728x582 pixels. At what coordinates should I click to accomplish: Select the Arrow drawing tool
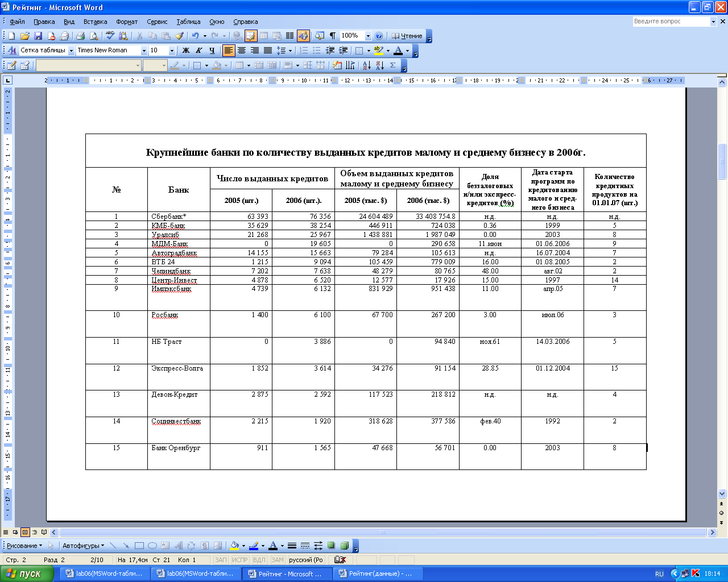126,546
